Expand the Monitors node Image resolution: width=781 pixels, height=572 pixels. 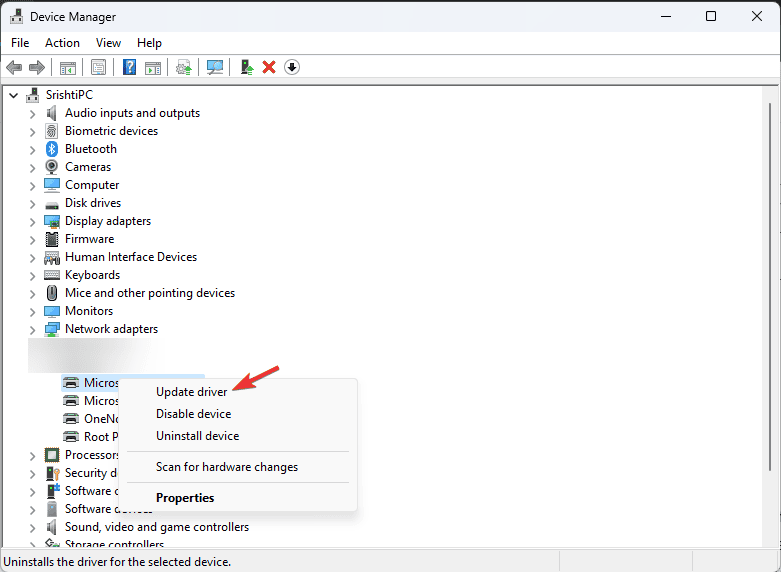(x=32, y=312)
